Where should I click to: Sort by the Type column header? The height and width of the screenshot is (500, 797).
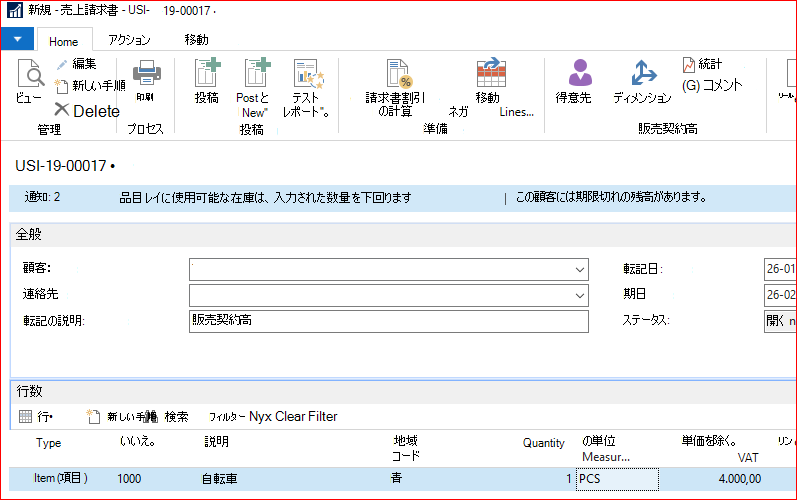pos(48,443)
